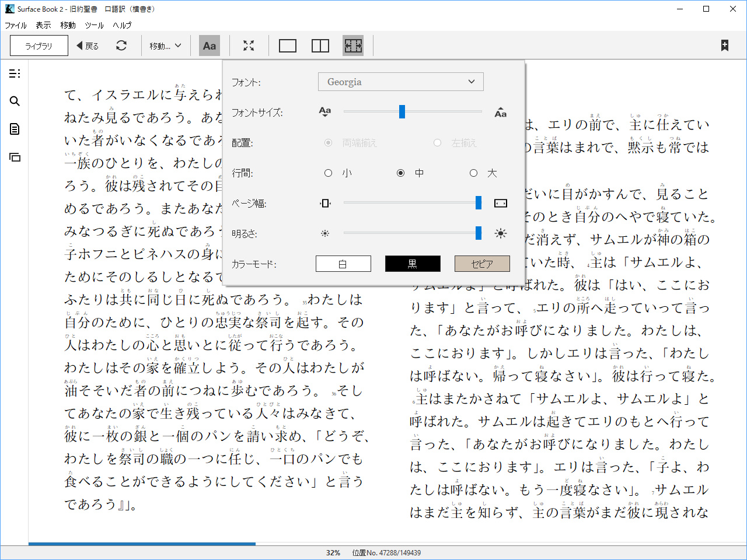This screenshot has width=747, height=560.
Task: Toggle the Aa text settings button
Action: pyautogui.click(x=210, y=45)
